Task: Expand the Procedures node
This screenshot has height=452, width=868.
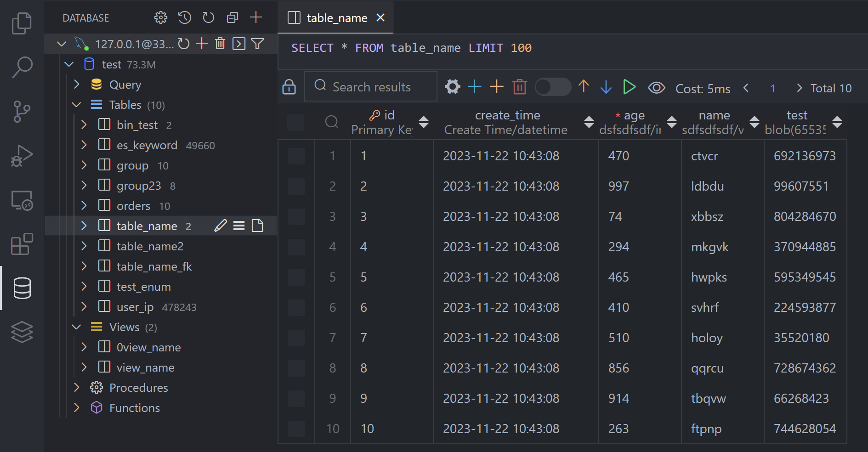Action: (x=77, y=388)
